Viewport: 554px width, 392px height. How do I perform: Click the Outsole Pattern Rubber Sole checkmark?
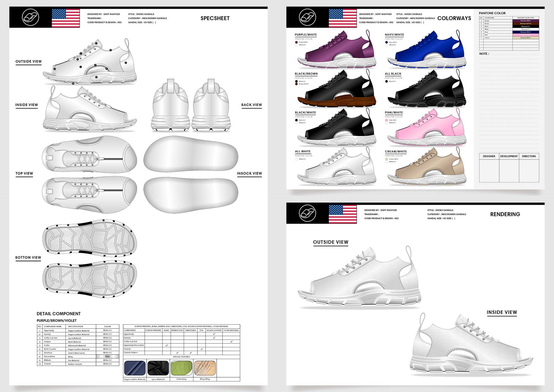(x=177, y=353)
